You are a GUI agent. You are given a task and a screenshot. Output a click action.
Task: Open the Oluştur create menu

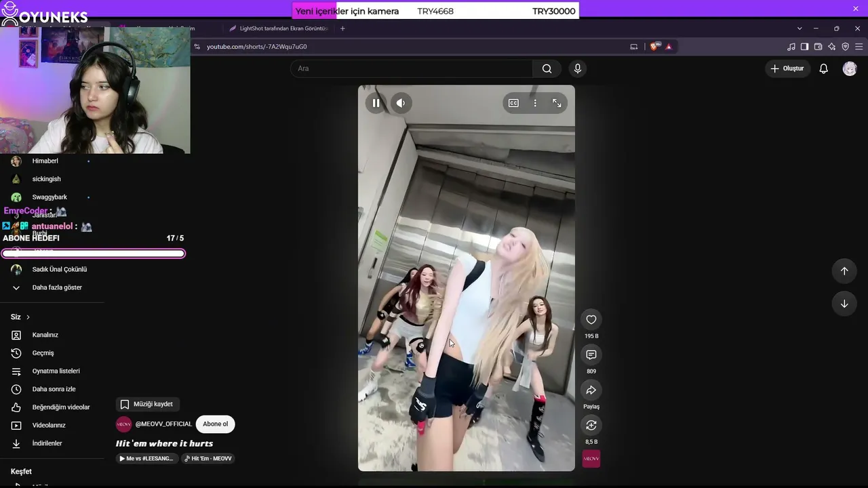click(x=787, y=68)
